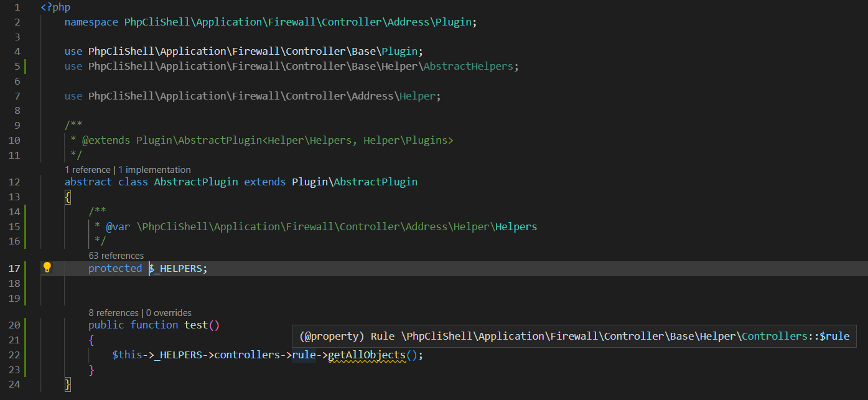Open "8 references" above the test function

pos(113,312)
